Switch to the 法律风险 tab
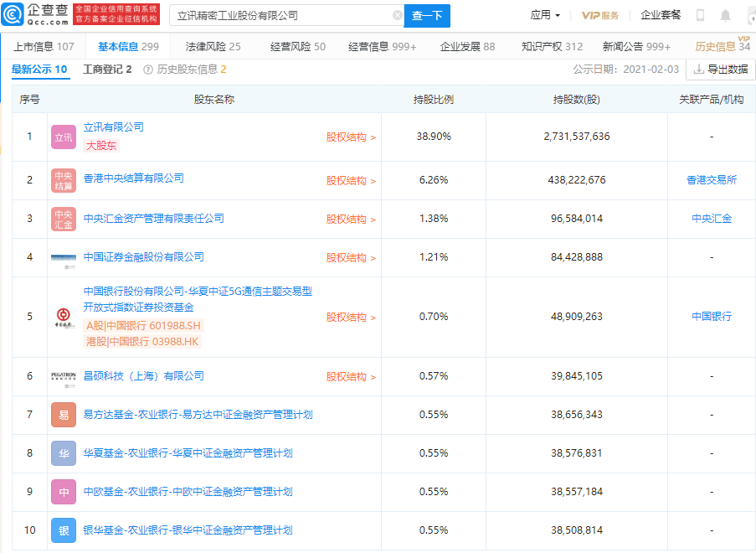 (x=213, y=47)
